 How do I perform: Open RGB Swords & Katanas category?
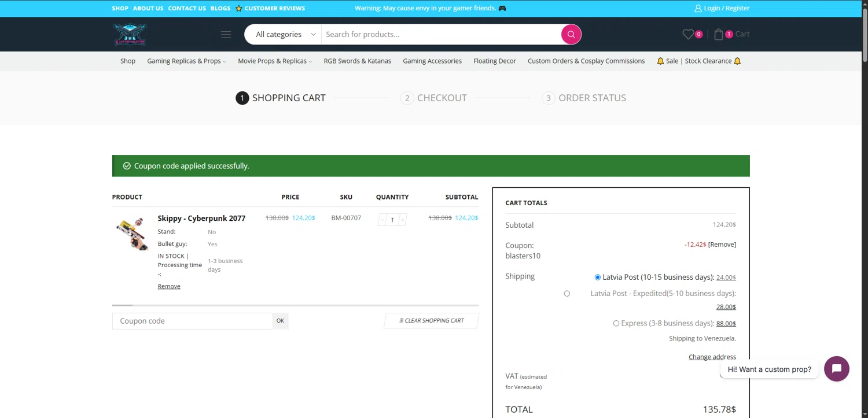(358, 61)
